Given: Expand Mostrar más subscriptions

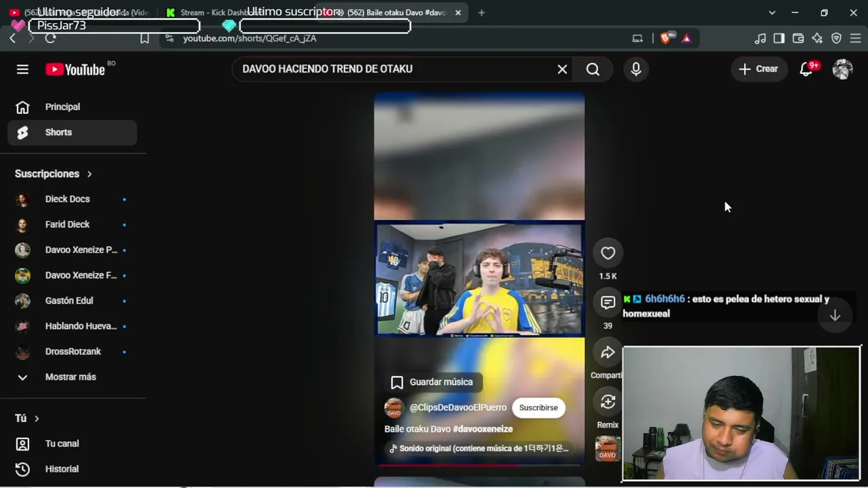Looking at the screenshot, I should point(73,377).
